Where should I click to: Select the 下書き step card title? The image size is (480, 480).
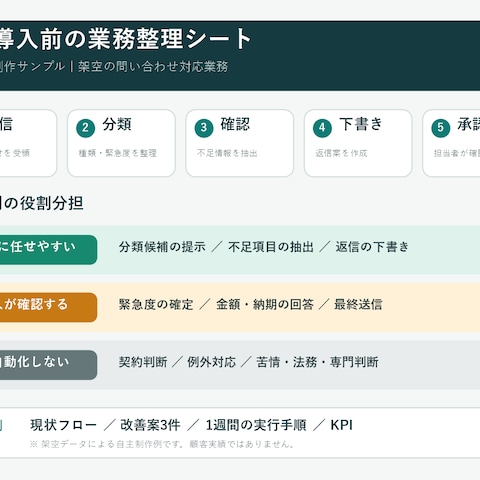click(x=361, y=124)
